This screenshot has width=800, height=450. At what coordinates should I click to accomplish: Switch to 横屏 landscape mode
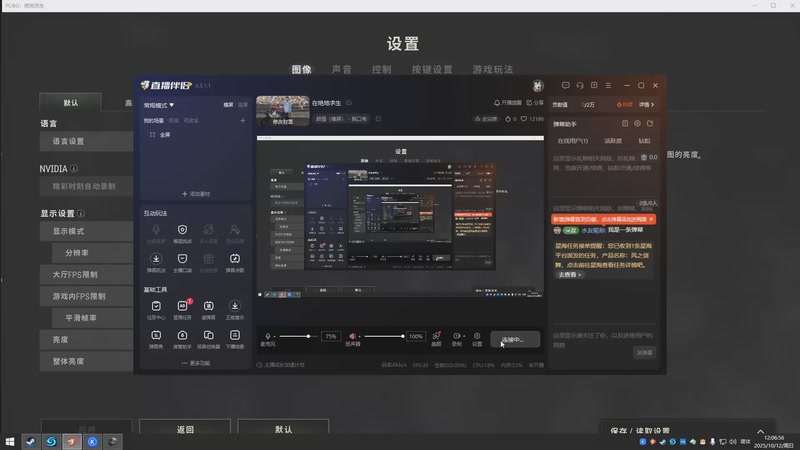pyautogui.click(x=228, y=105)
